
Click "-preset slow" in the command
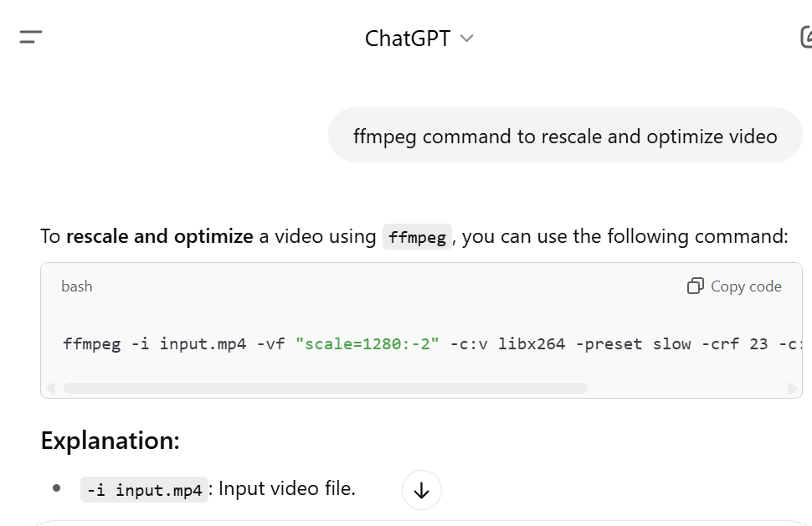pyautogui.click(x=634, y=344)
